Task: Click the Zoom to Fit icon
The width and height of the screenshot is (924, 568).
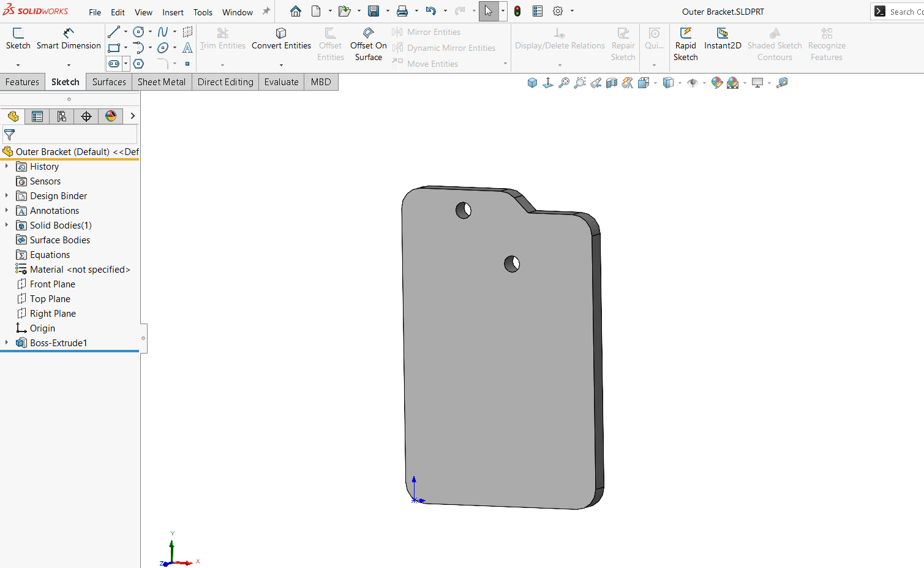Action: pyautogui.click(x=564, y=83)
